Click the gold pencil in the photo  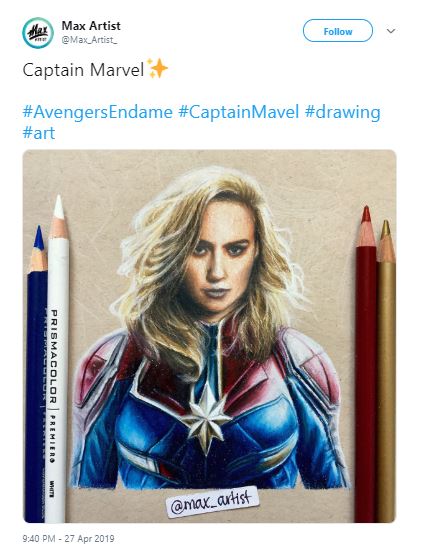pyautogui.click(x=386, y=371)
